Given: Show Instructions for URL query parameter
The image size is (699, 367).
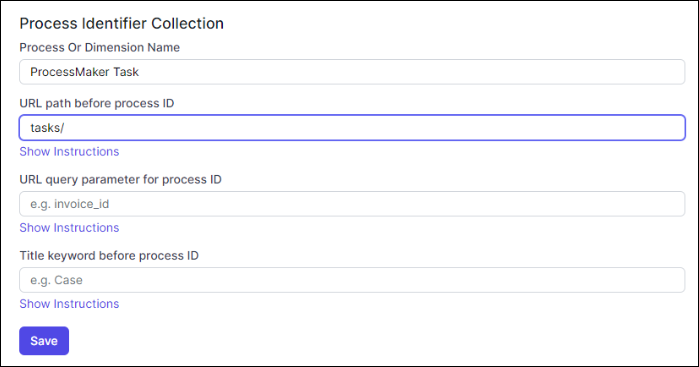Looking at the screenshot, I should point(69,228).
